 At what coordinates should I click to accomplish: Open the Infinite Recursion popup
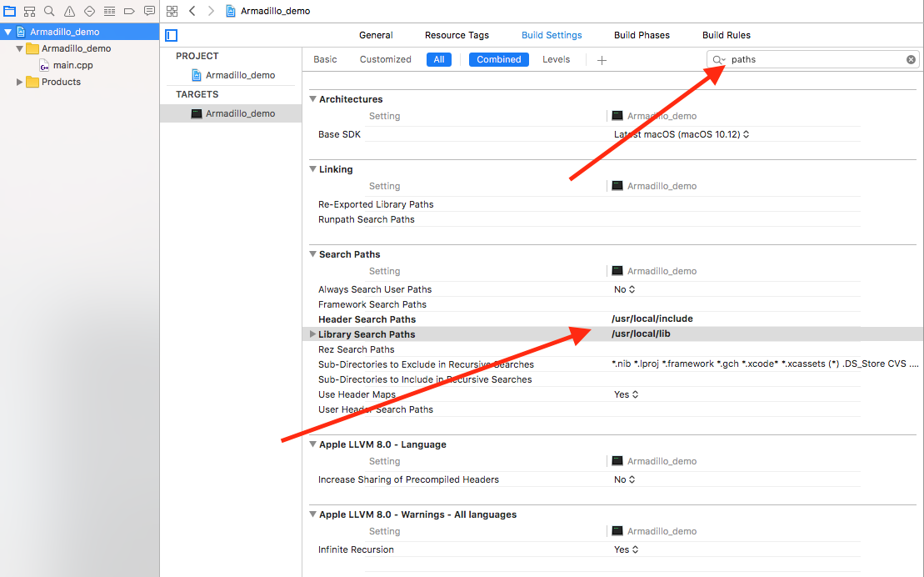627,549
